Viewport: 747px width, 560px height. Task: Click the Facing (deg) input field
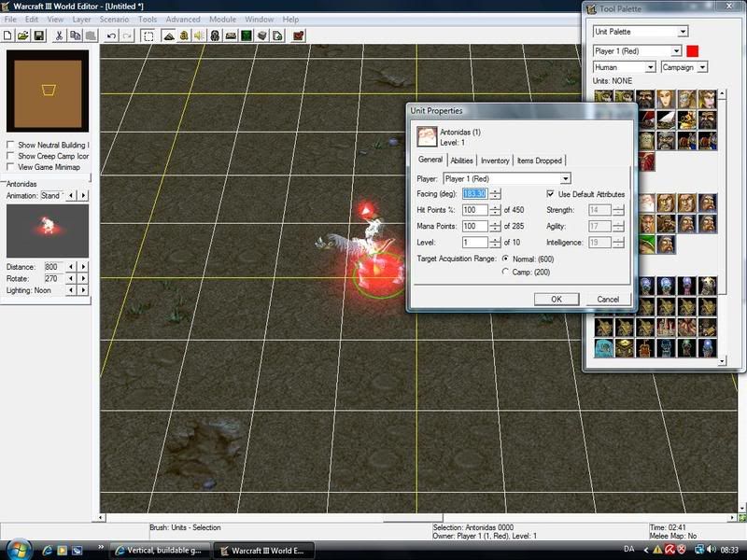tap(475, 194)
